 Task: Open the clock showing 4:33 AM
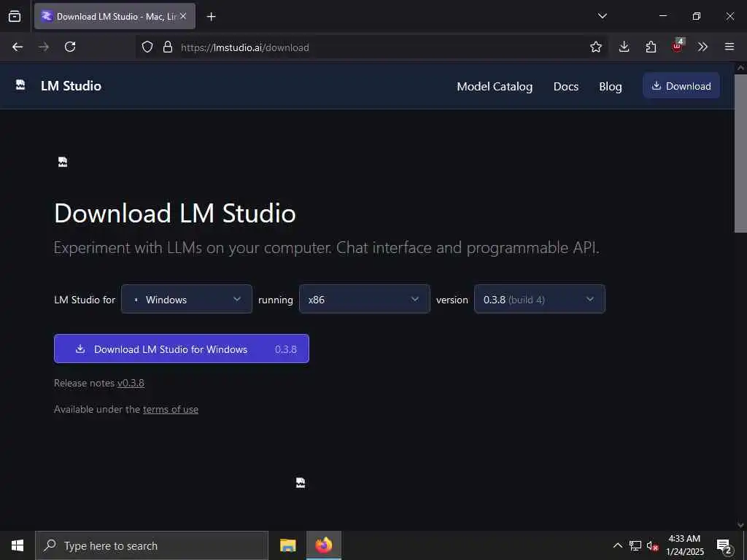pos(684,545)
